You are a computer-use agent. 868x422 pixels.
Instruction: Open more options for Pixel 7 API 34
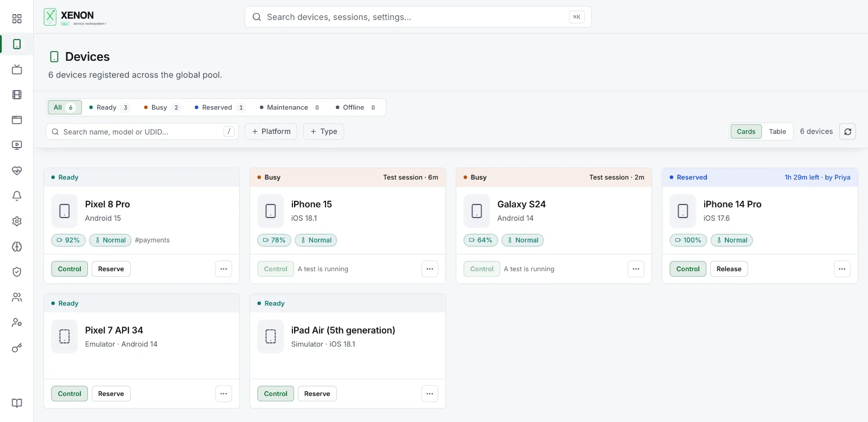224,394
